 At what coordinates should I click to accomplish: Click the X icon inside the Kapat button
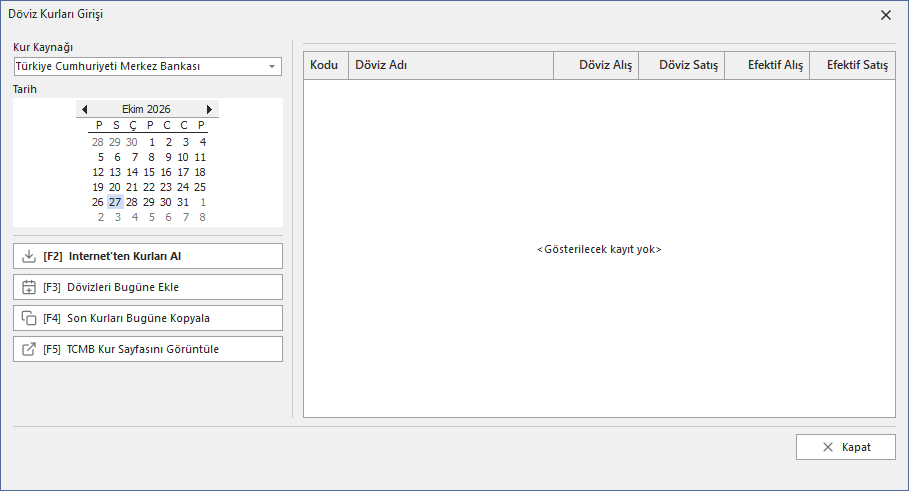point(828,447)
